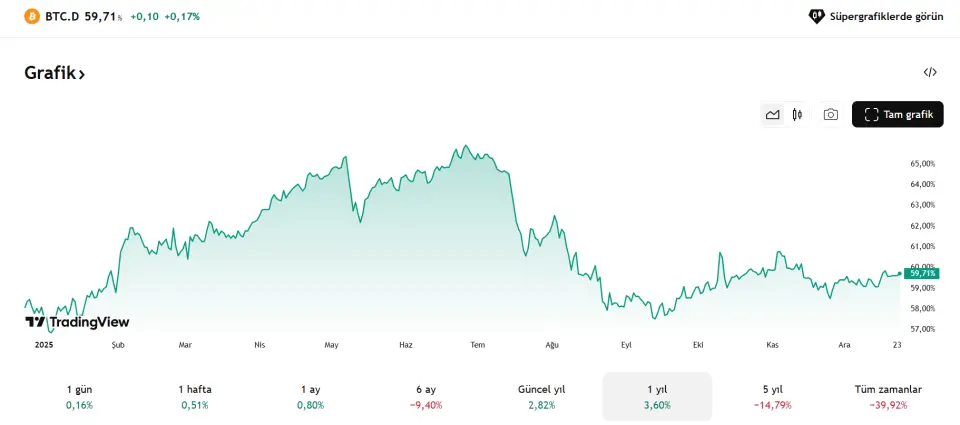Select the 1 yıl time range

(x=657, y=396)
